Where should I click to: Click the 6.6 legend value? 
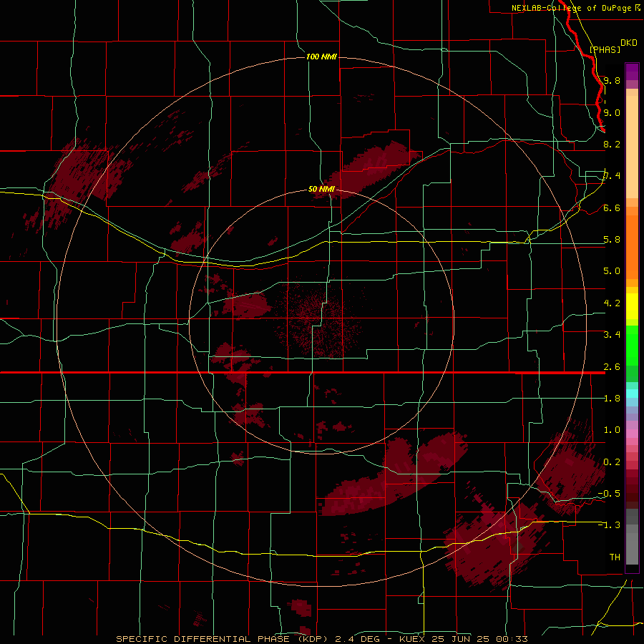[612, 208]
